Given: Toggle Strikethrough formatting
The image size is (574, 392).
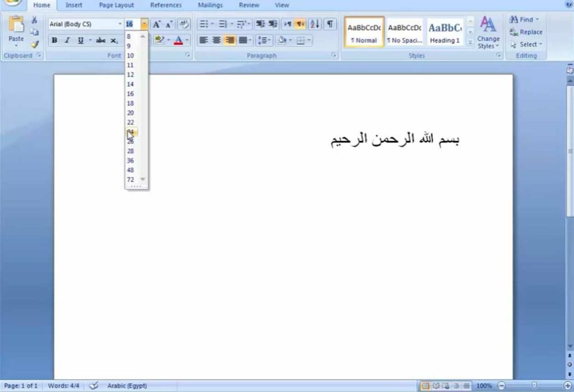Looking at the screenshot, I should coord(101,40).
